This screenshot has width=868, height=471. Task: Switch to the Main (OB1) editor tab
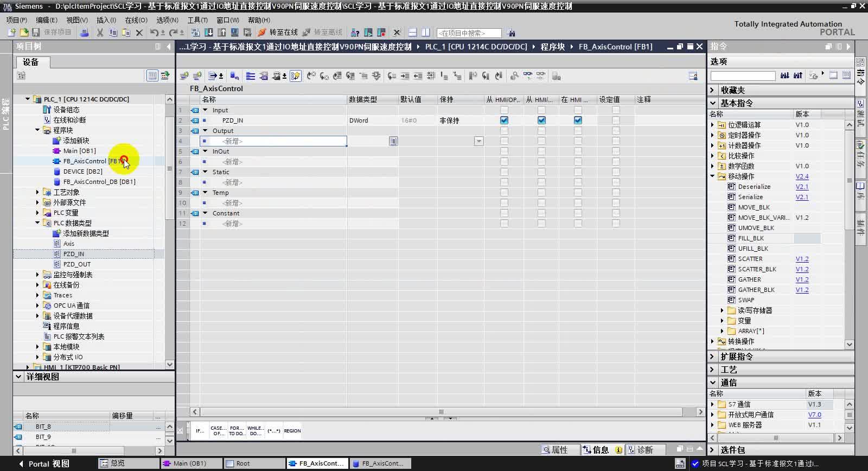[x=192, y=463]
